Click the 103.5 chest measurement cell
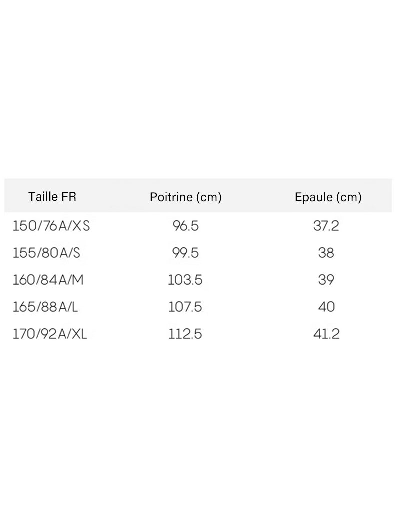The width and height of the screenshot is (400, 532). tap(185, 280)
